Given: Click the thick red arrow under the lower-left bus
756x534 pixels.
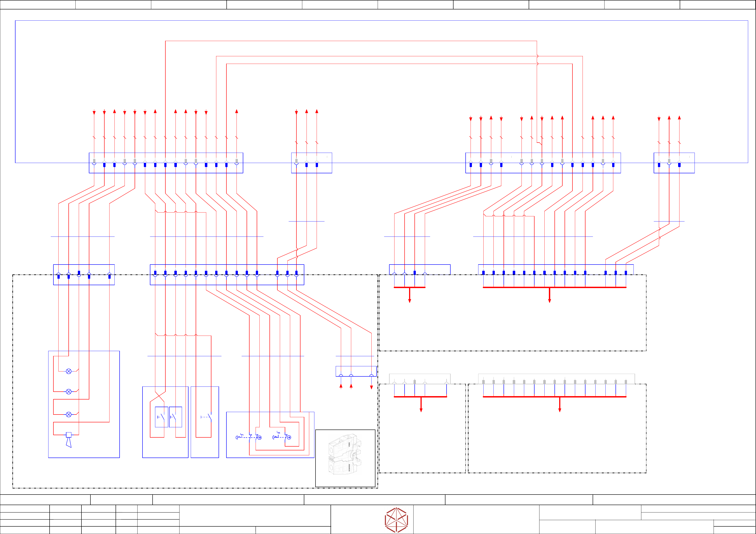Looking at the screenshot, I should pyautogui.click(x=421, y=404).
